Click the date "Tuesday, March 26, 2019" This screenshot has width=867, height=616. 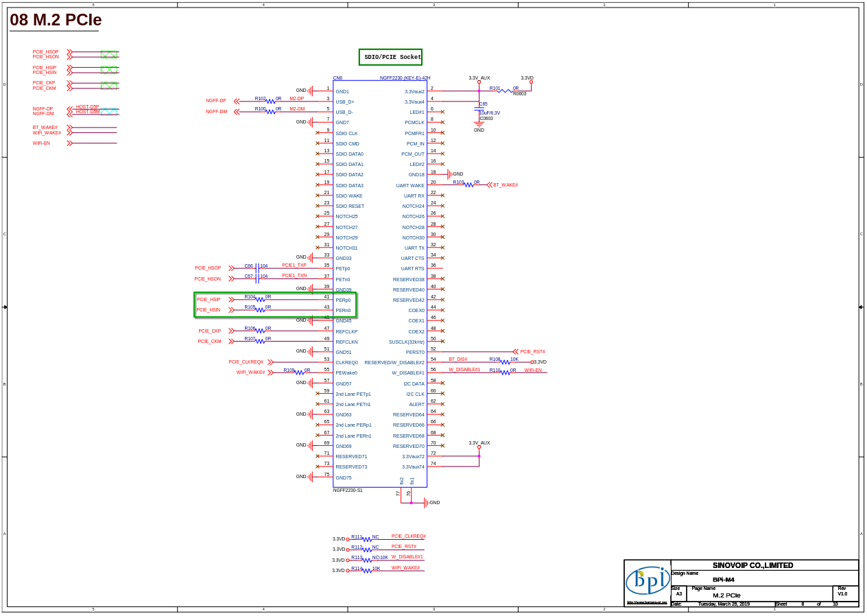(724, 604)
